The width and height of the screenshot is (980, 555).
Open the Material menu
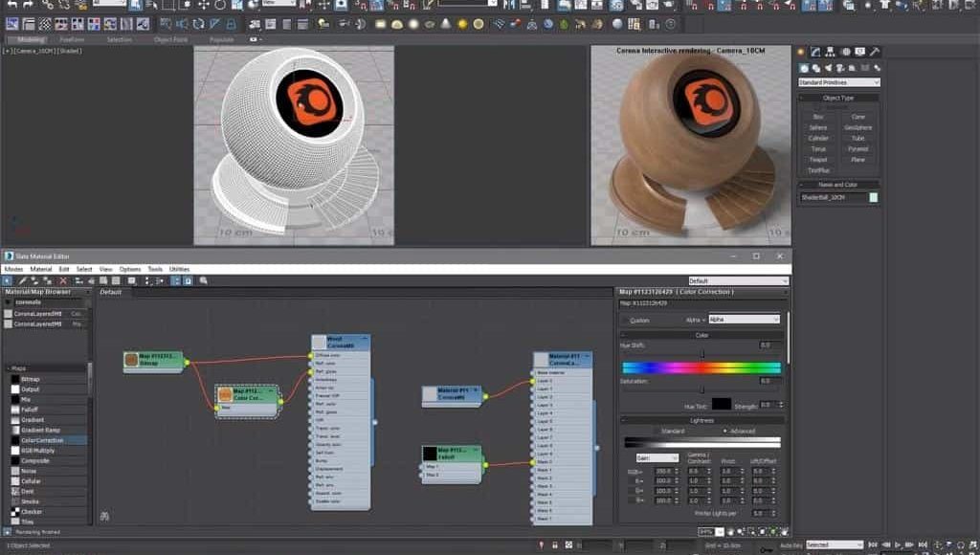40,269
